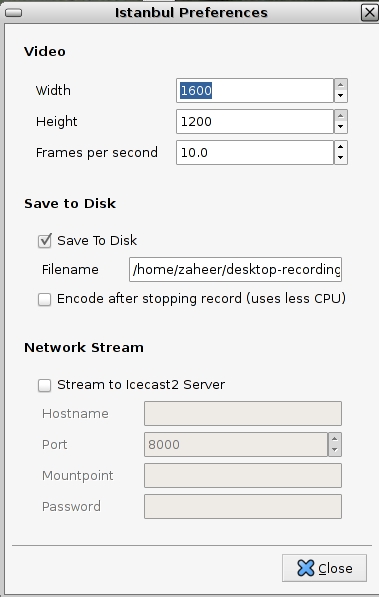
Task: Focus the Height input field
Action: tap(255, 122)
